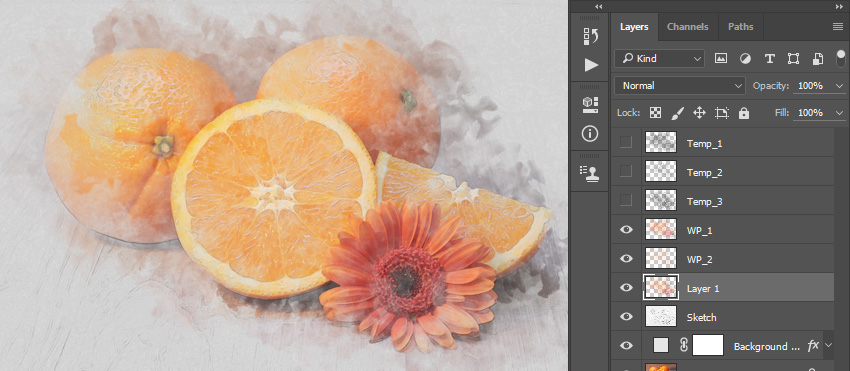Open the Info panel icon
850x371 pixels.
pyautogui.click(x=590, y=133)
